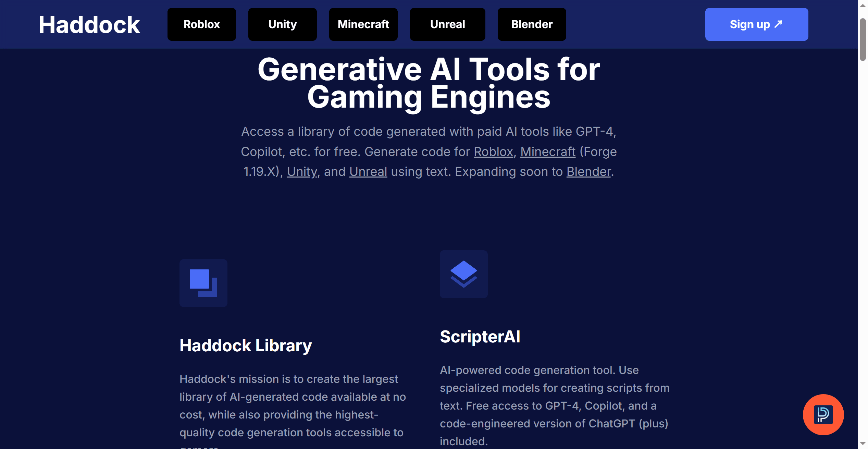This screenshot has width=868, height=449.
Task: Visit the Blender link in the paragraph
Action: pyautogui.click(x=588, y=172)
